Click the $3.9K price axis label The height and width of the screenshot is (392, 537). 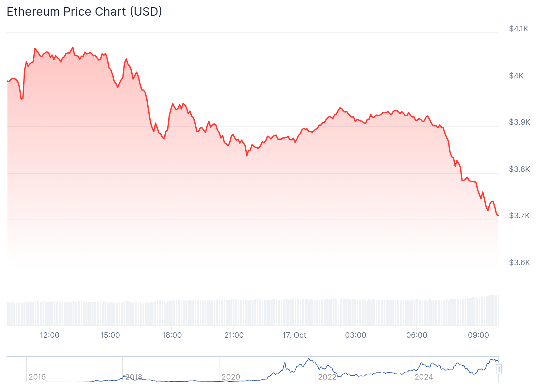(519, 122)
